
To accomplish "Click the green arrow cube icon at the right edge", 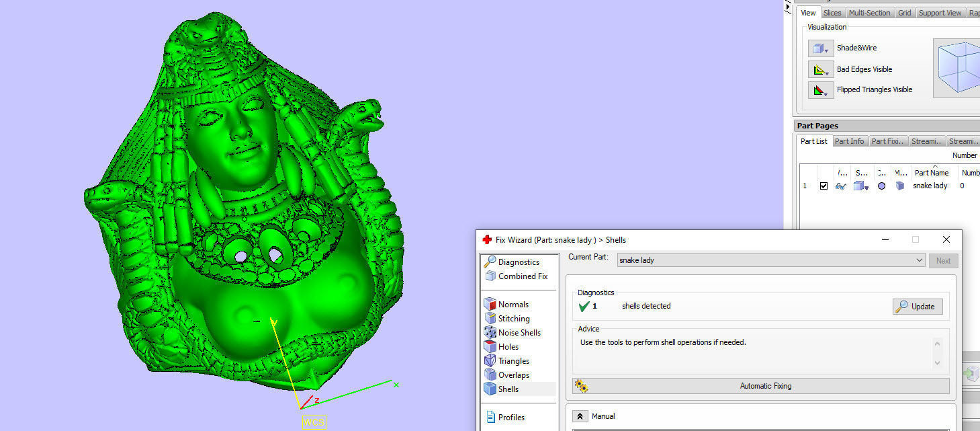I will click(x=970, y=375).
